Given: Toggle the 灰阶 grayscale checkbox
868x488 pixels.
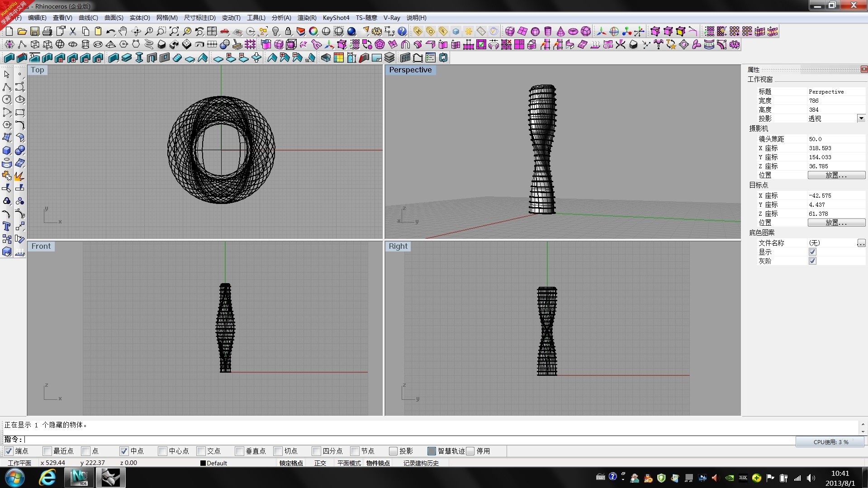Looking at the screenshot, I should click(812, 261).
